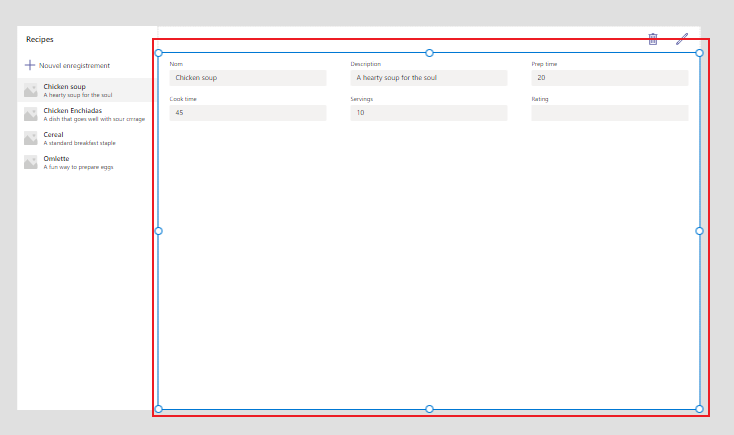Click the trash delete icon
The height and width of the screenshot is (435, 734).
(653, 39)
